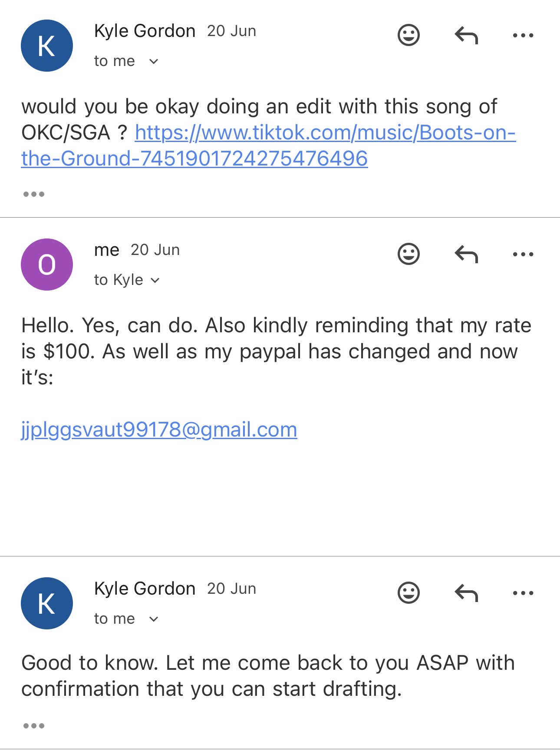Viewport: 560px width, 751px height.
Task: React with emoji to Kyle's last email
Action: [x=408, y=593]
